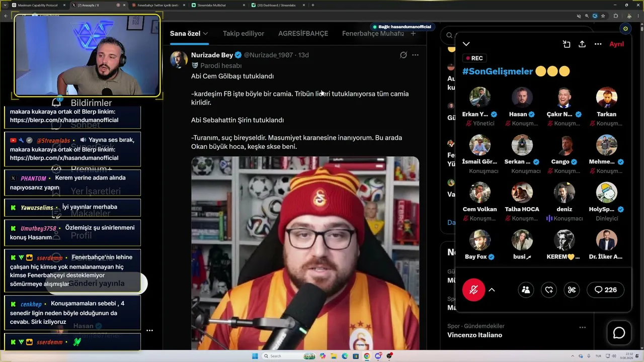
Task: Bookmark this page with the star icon
Action: tap(603, 16)
